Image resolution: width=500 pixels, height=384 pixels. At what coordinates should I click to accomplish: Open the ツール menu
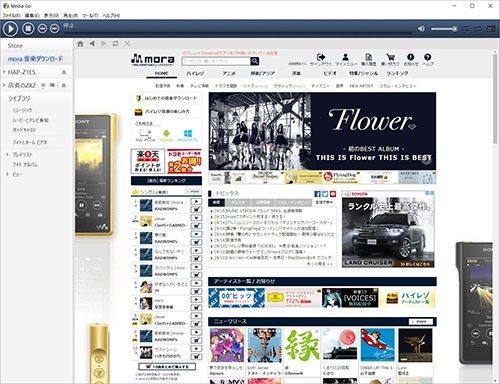(x=90, y=15)
